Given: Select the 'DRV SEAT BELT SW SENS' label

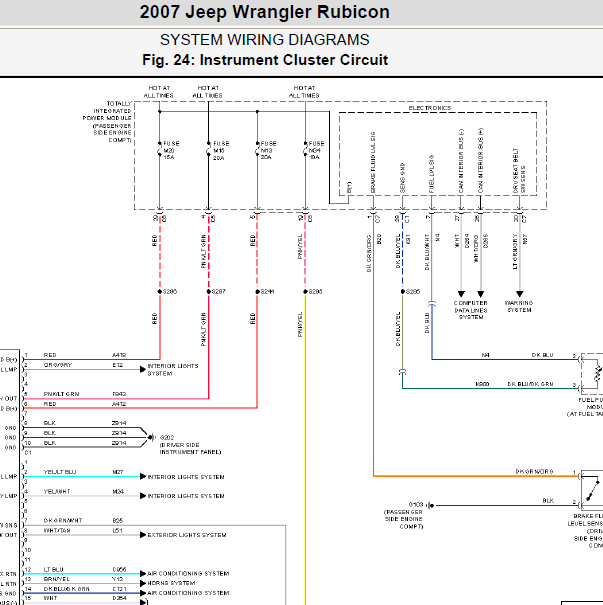Looking at the screenshot, I should pos(519,170).
